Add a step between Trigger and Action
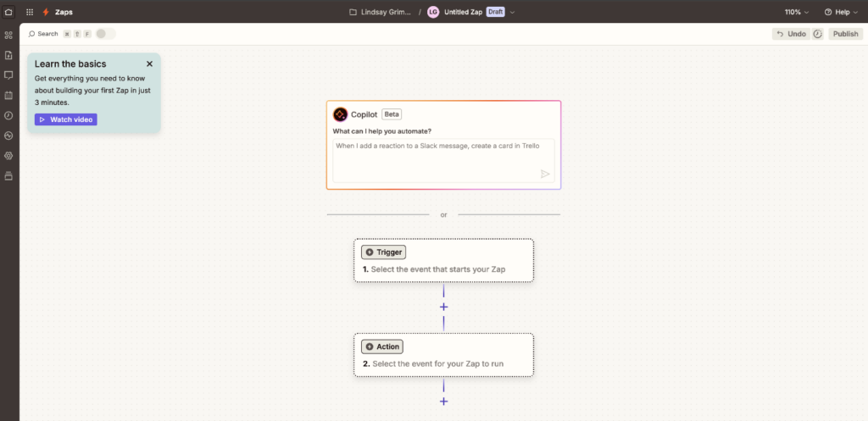This screenshot has width=868, height=421. (443, 307)
